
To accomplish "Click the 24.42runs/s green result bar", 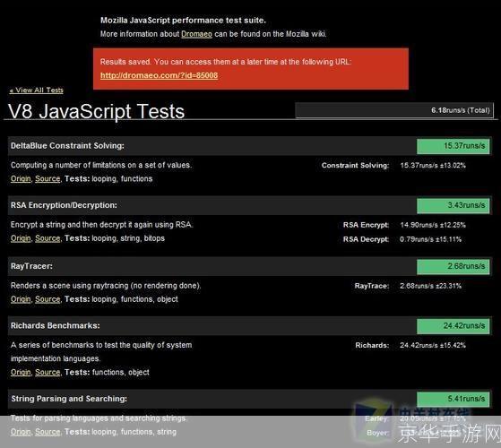I will pos(453,326).
